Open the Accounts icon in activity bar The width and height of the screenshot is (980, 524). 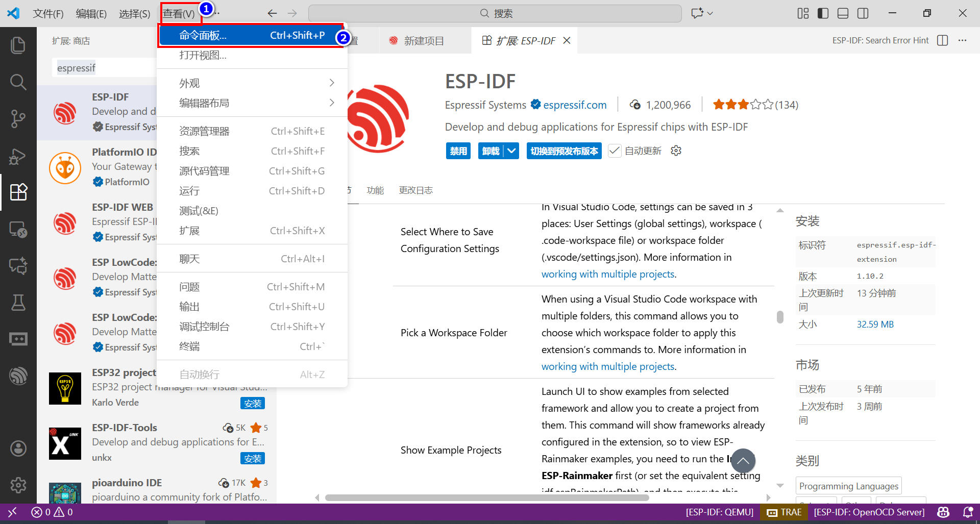pyautogui.click(x=18, y=448)
